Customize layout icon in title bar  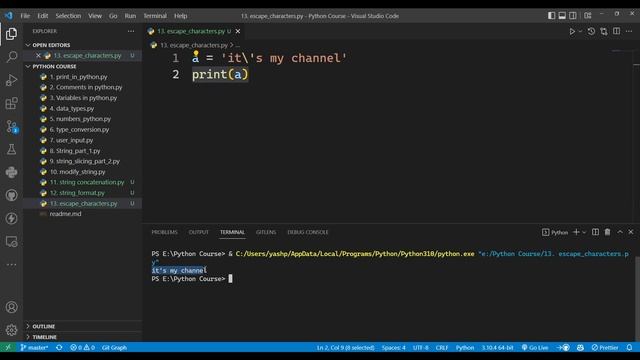coord(588,16)
